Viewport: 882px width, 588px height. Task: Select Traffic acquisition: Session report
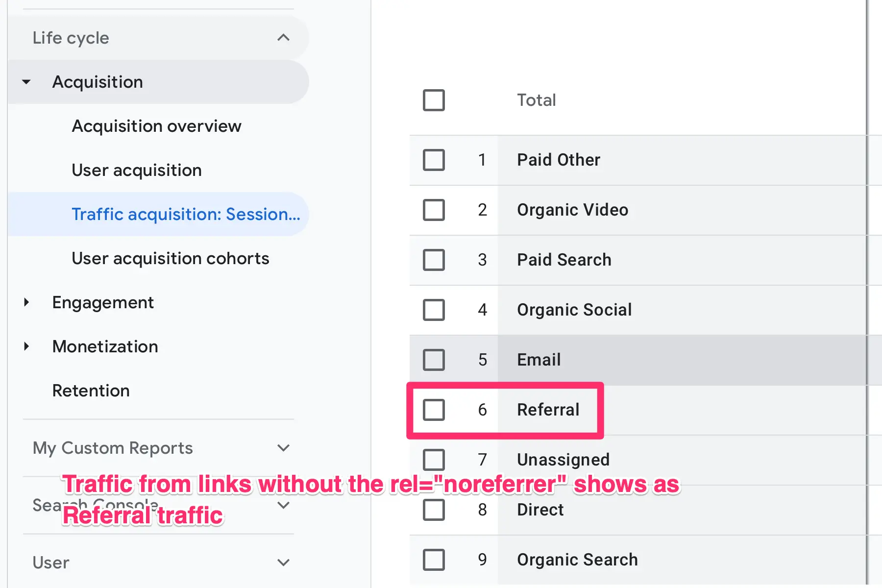(x=186, y=214)
